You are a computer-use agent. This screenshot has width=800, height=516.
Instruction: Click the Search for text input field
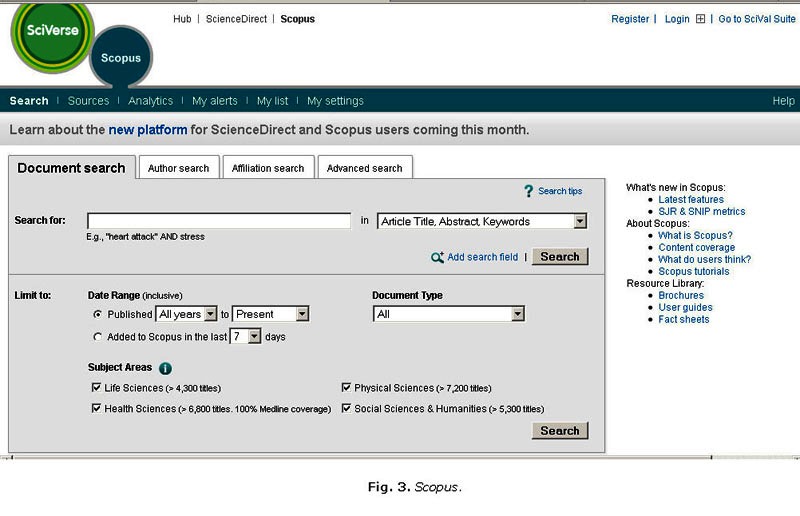pyautogui.click(x=219, y=221)
